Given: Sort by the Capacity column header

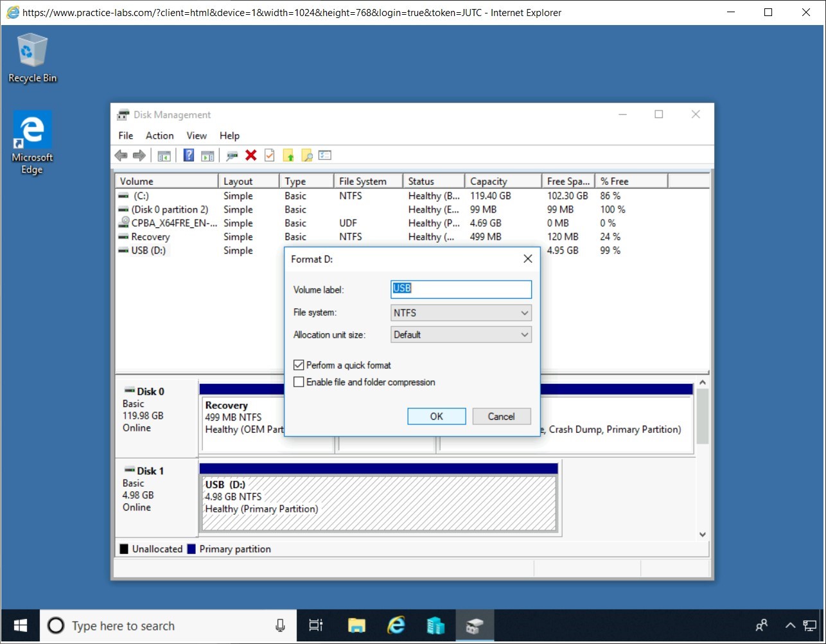Looking at the screenshot, I should pos(503,181).
